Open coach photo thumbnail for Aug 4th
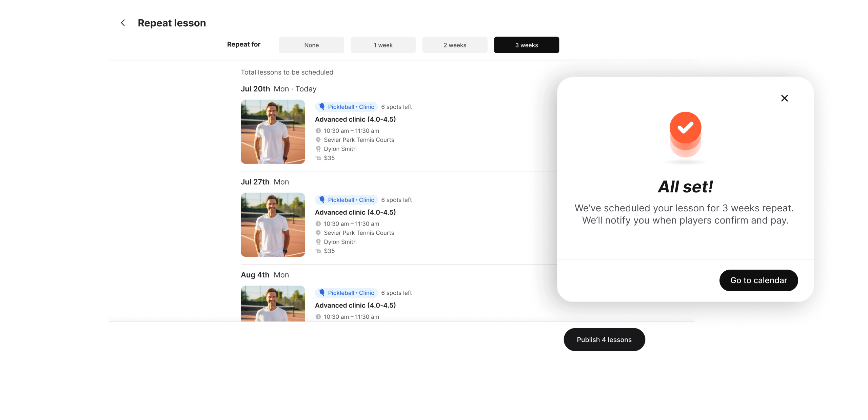The image size is (868, 420). pos(273,303)
